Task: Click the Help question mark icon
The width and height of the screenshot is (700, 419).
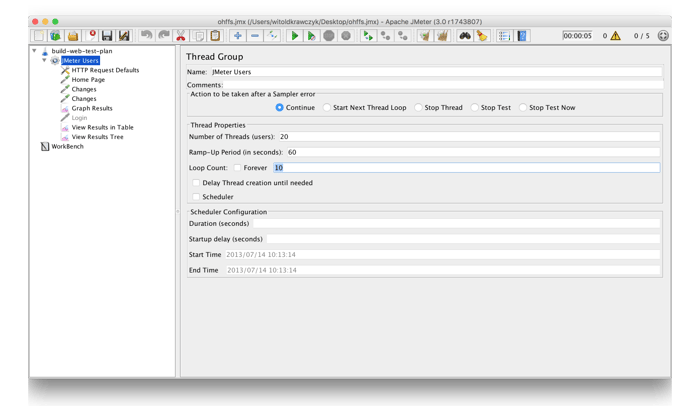Action: point(522,36)
